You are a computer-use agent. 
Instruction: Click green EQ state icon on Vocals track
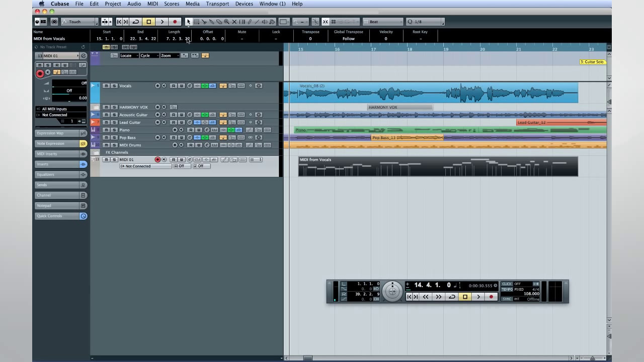pyautogui.click(x=205, y=85)
